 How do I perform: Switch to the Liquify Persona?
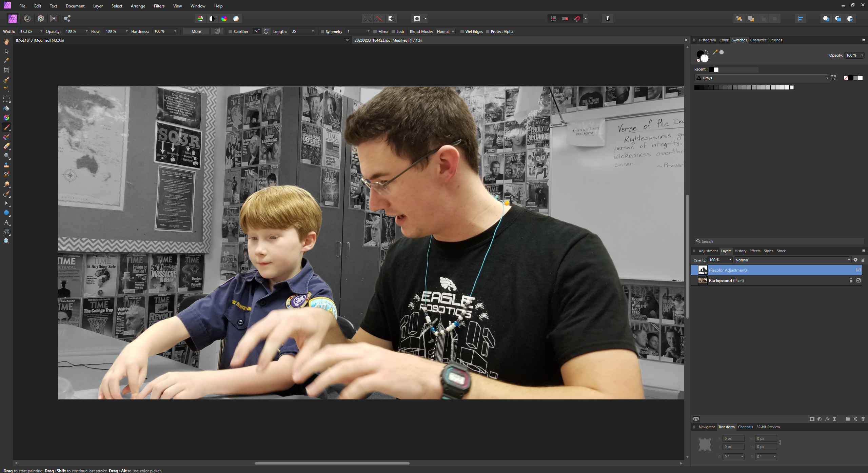(x=27, y=19)
